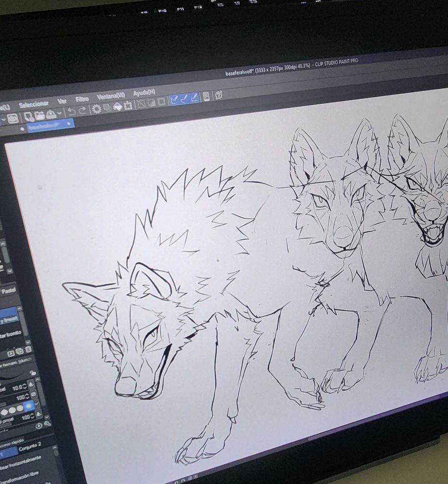Choose the first (none) anti-aliasing swatch
The image size is (448, 484).
coord(4,412)
